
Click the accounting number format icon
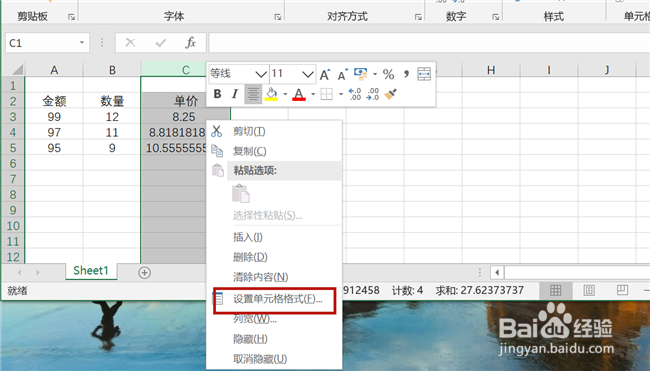click(x=361, y=74)
